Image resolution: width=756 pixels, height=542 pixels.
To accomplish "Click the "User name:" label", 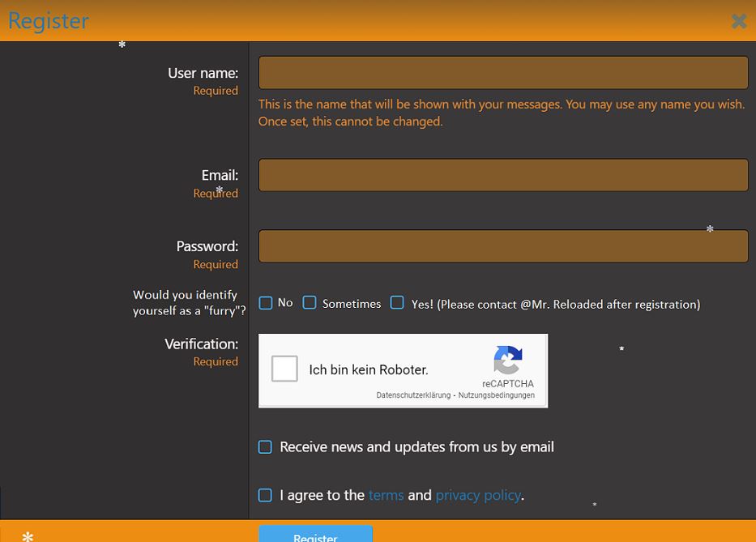I will 203,73.
